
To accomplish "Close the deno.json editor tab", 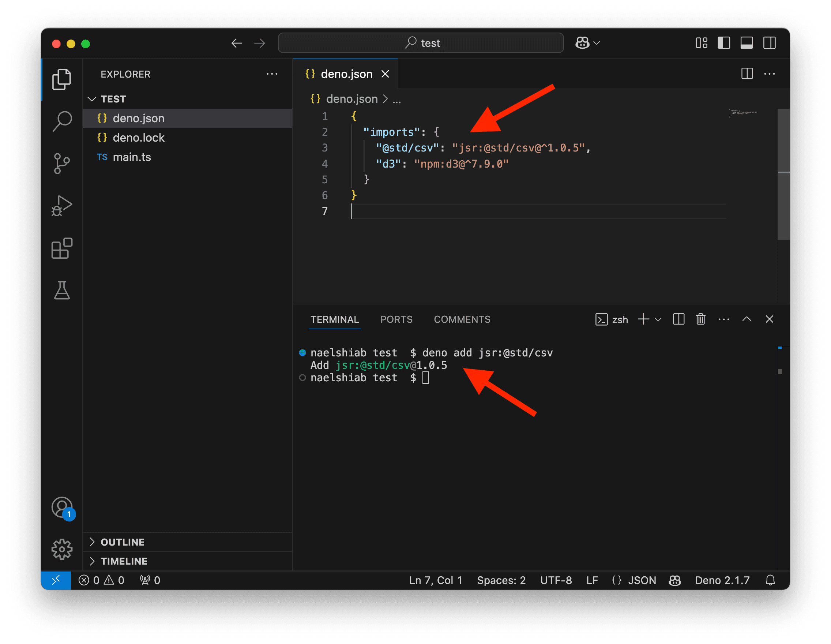I will [x=385, y=74].
